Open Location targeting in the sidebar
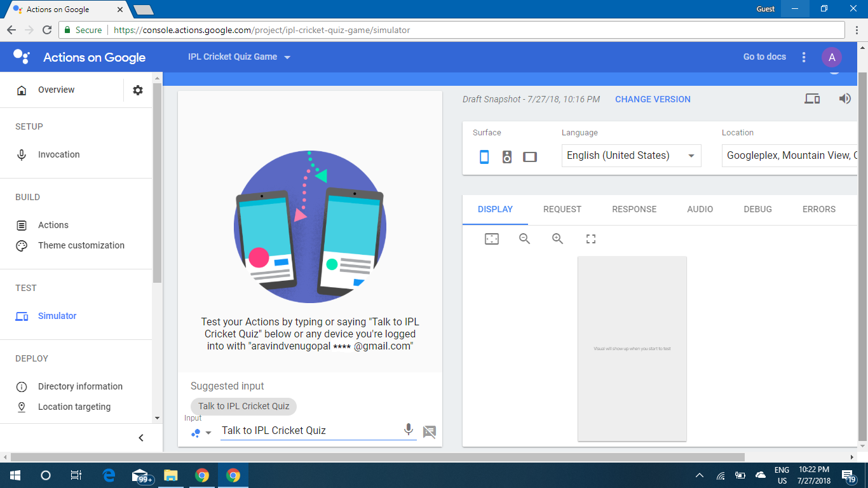The height and width of the screenshot is (488, 868). coord(74,407)
